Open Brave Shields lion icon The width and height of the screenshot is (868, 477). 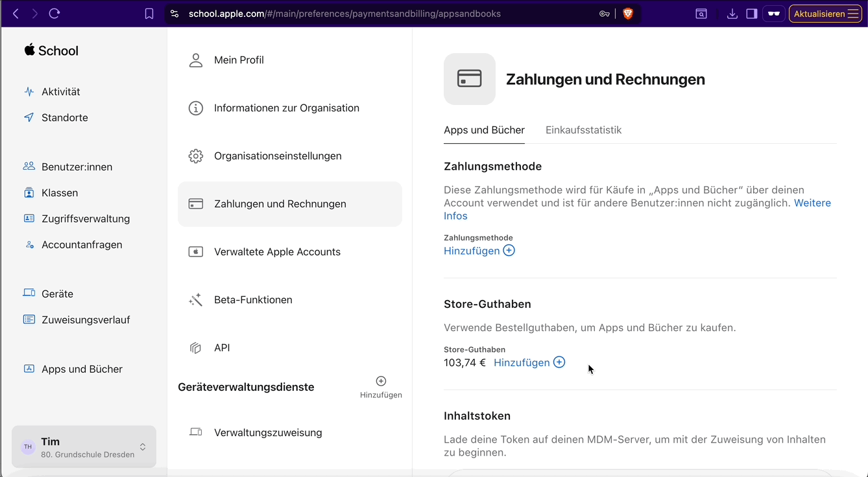pyautogui.click(x=627, y=14)
